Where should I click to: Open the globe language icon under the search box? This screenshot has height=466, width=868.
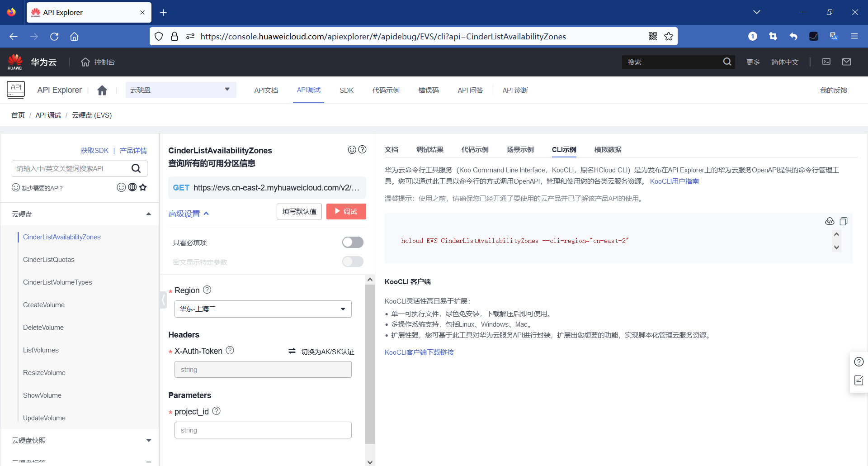(x=132, y=187)
